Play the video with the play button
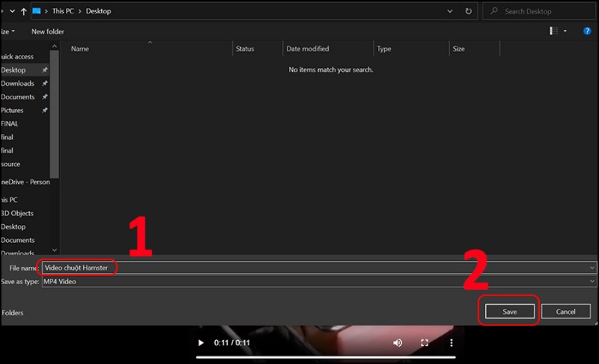599x364 pixels. (201, 343)
